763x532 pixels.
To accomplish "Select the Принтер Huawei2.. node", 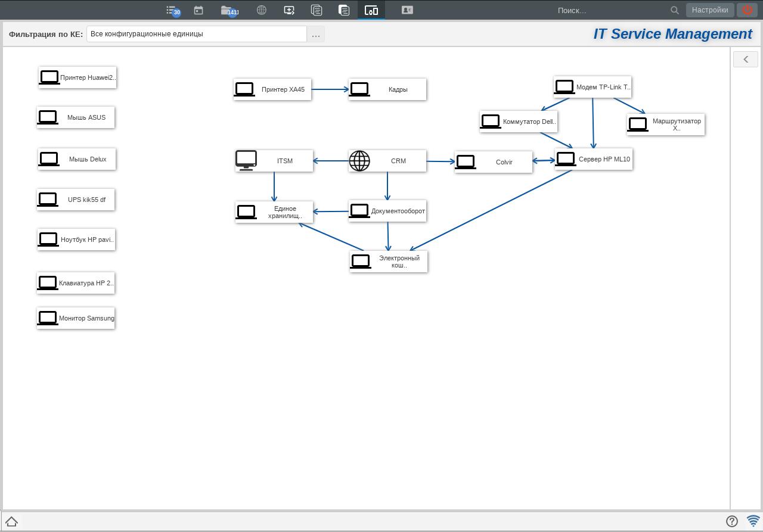I will click(77, 77).
